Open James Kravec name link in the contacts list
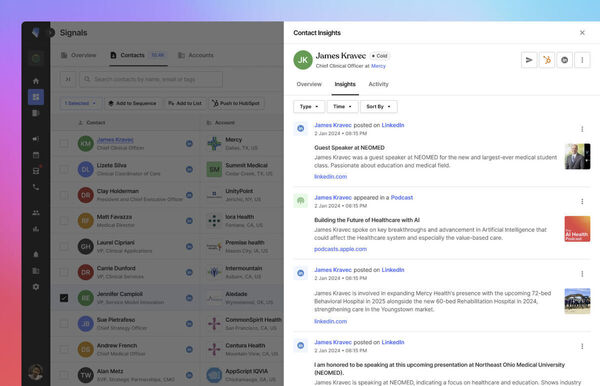The image size is (600, 386). coord(115,140)
